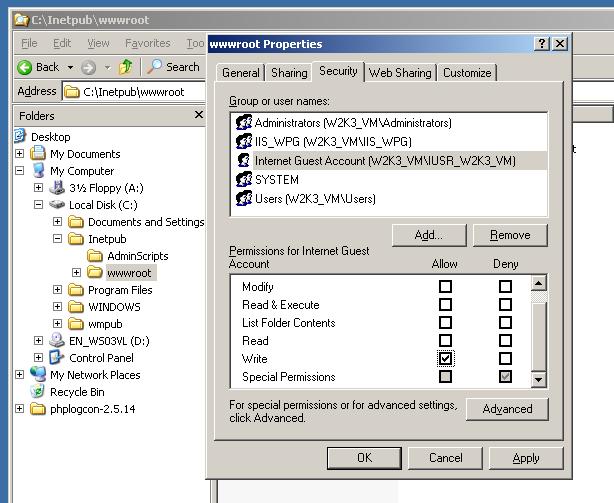The image size is (614, 503).
Task: Click the Apply button
Action: pos(526,458)
